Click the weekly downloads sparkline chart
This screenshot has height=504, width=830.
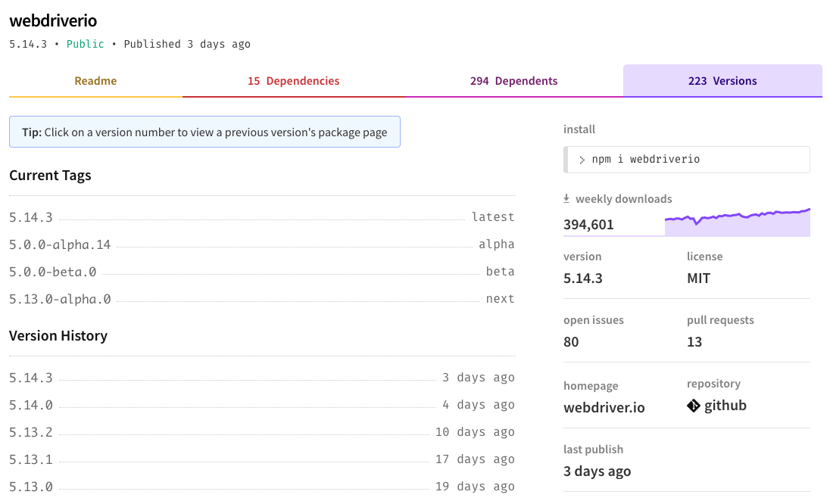738,222
